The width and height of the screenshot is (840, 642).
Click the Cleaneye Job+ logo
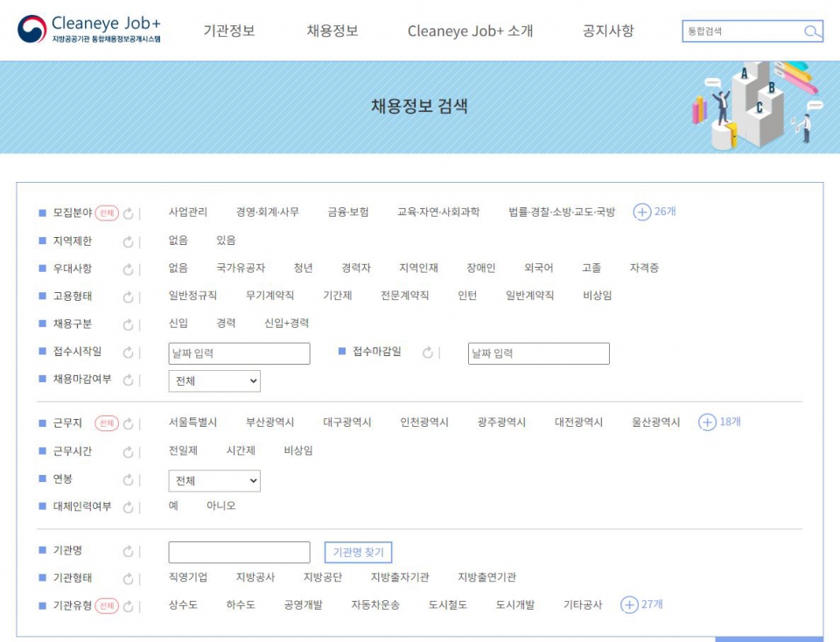point(89,29)
